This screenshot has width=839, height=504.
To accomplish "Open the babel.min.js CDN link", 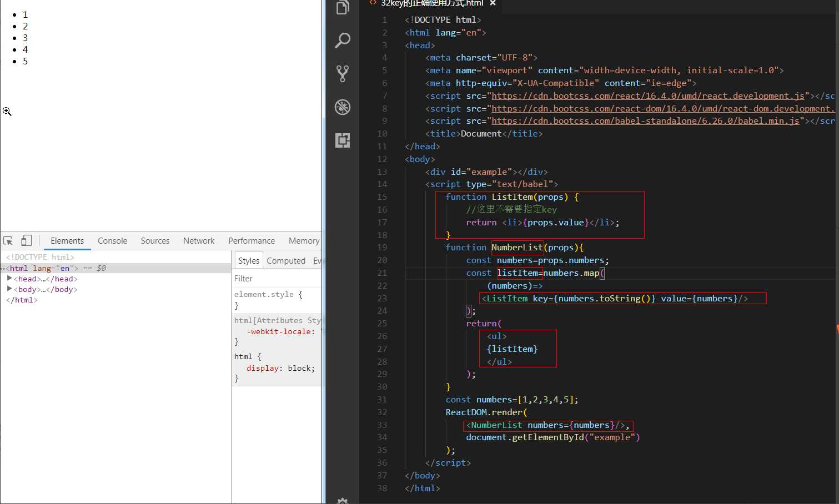I will (645, 120).
